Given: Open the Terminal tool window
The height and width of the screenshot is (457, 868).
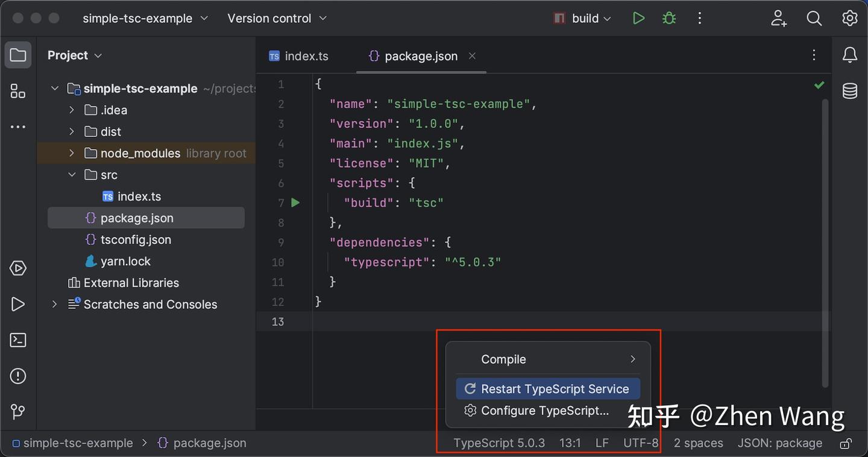Looking at the screenshot, I should click(x=18, y=340).
